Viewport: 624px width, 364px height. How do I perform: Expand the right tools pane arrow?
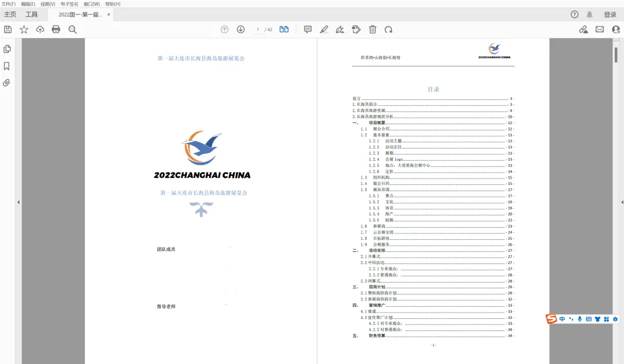coord(622,202)
